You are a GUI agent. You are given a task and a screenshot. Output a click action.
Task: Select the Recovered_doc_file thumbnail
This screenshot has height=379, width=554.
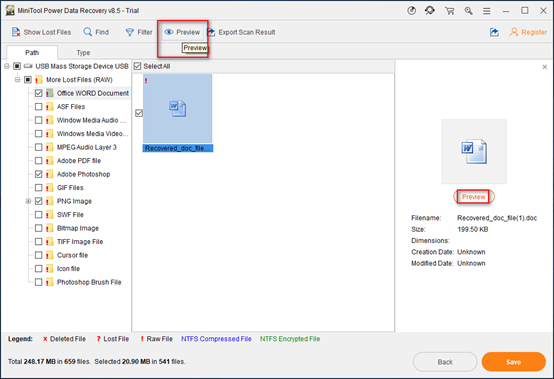[x=177, y=113]
